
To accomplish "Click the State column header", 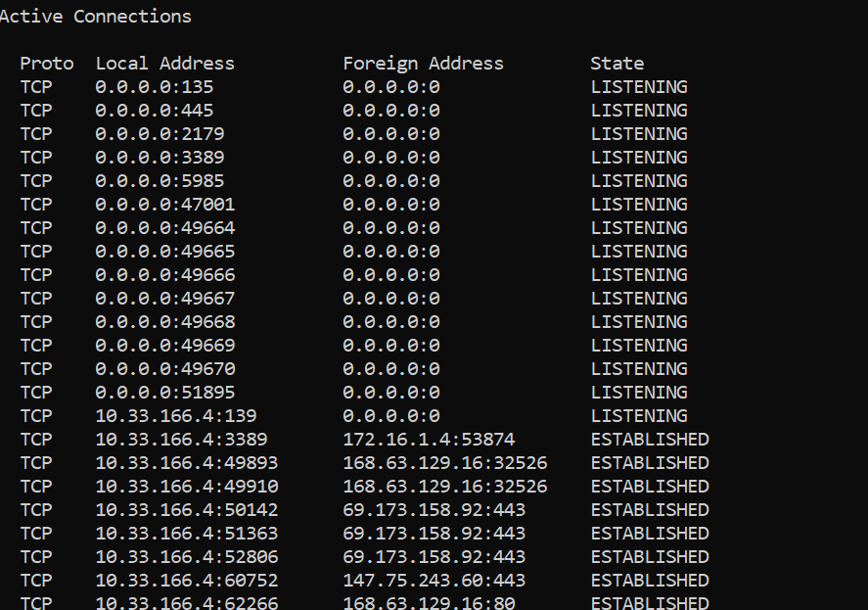I will click(x=617, y=64).
